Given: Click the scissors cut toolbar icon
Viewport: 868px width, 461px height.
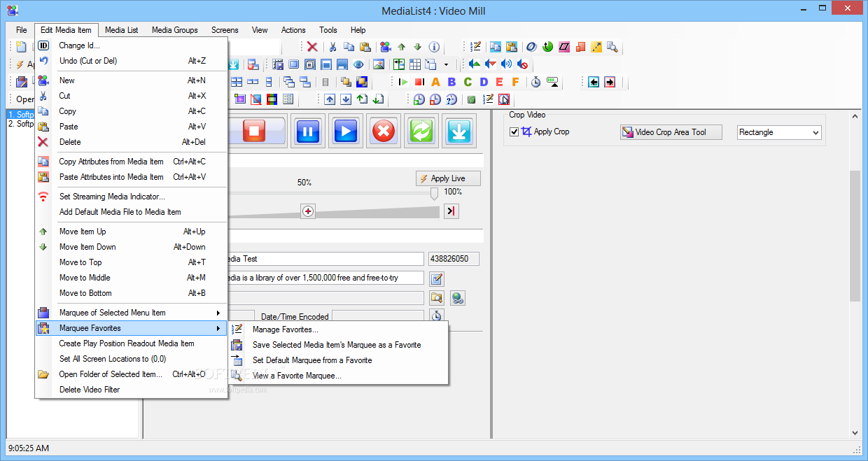Looking at the screenshot, I should click(x=333, y=47).
